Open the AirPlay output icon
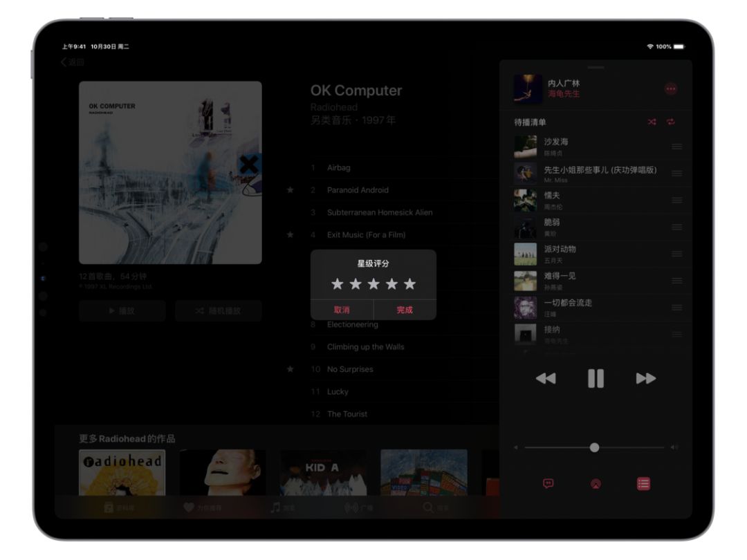 coord(596,484)
